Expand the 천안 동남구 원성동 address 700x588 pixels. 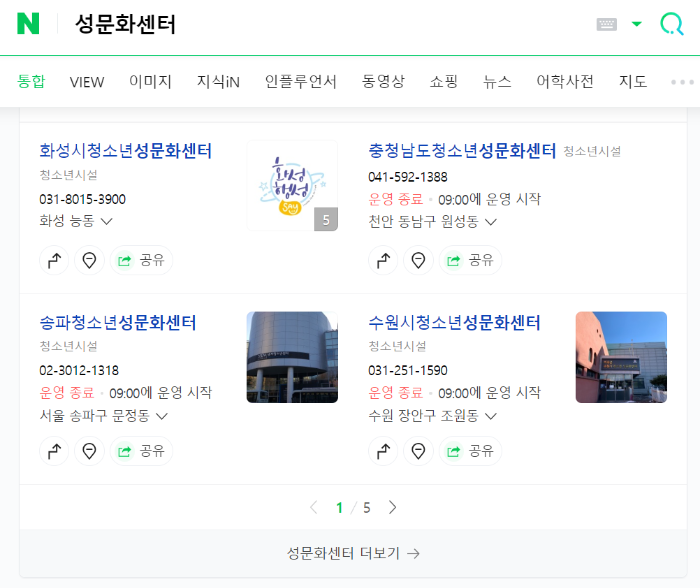pyautogui.click(x=432, y=221)
